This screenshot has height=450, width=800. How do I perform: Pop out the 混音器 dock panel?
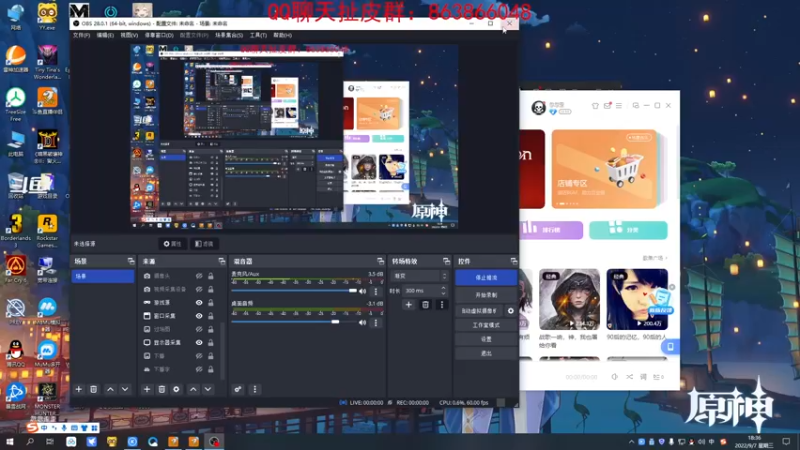click(381, 261)
